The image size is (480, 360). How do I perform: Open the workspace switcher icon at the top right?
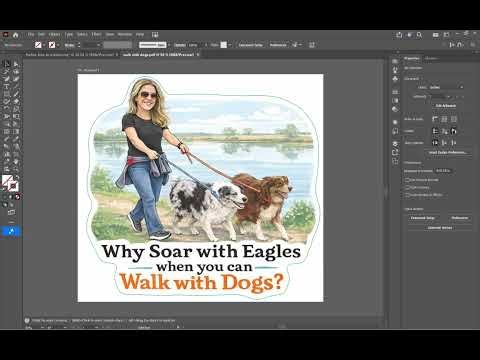coord(446,34)
